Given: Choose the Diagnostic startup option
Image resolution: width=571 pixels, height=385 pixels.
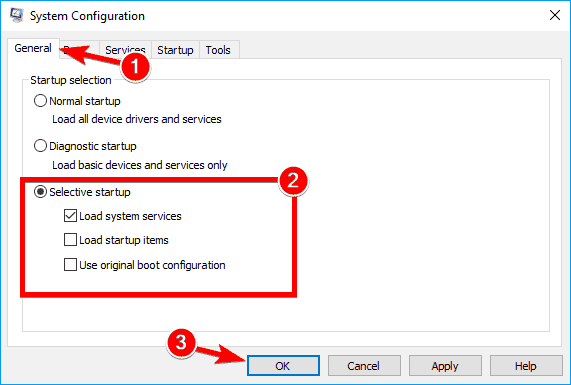Looking at the screenshot, I should pos(40,146).
